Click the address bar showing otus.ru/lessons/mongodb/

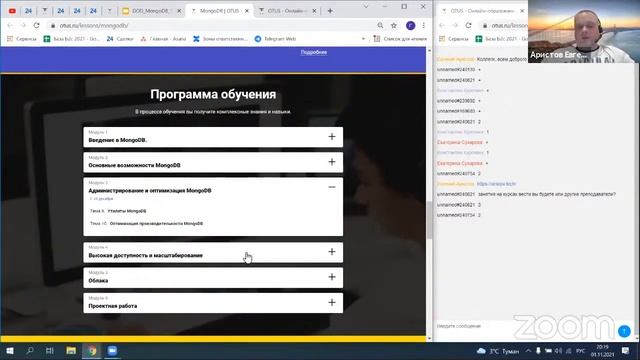point(212,25)
